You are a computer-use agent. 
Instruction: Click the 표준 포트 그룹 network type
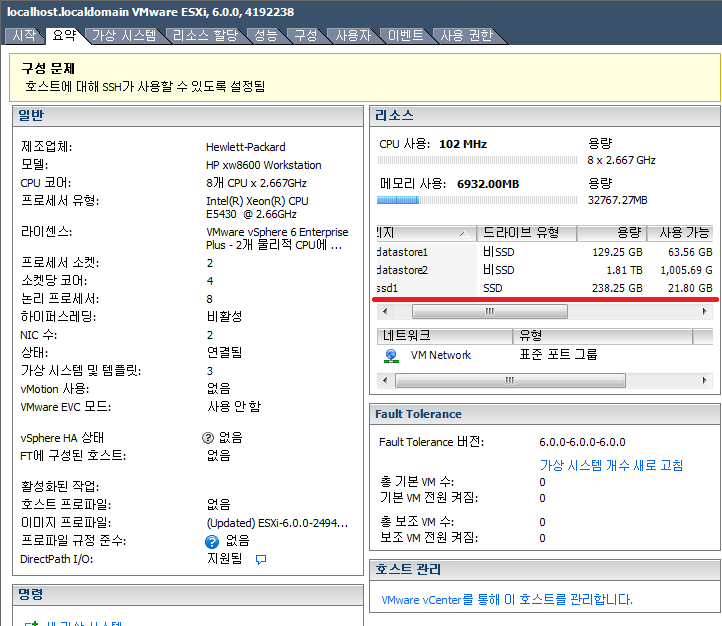[558, 354]
